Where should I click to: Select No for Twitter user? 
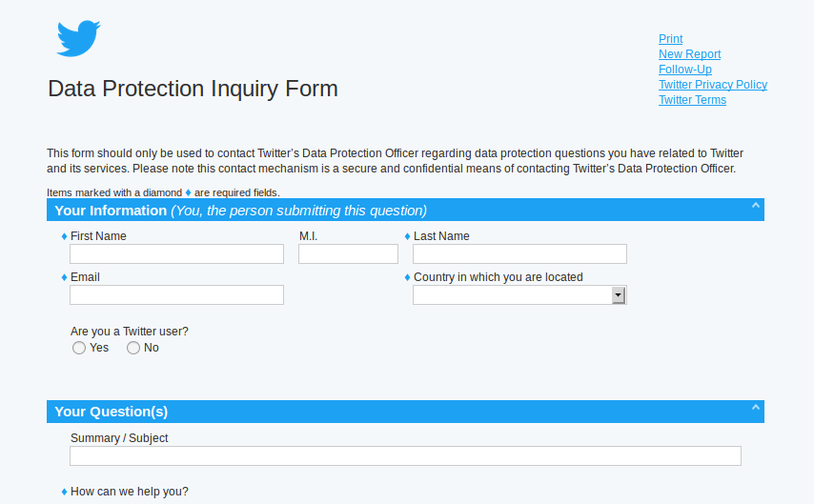coord(133,349)
